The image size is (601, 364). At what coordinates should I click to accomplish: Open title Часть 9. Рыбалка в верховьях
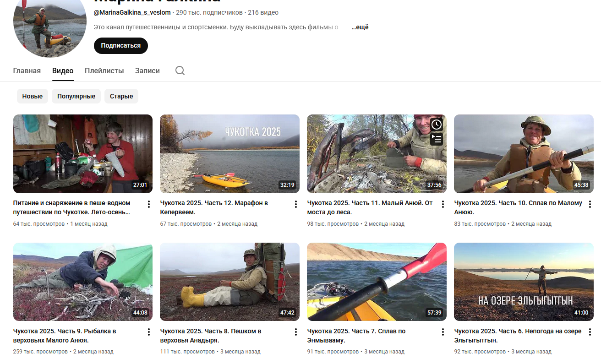(65, 336)
